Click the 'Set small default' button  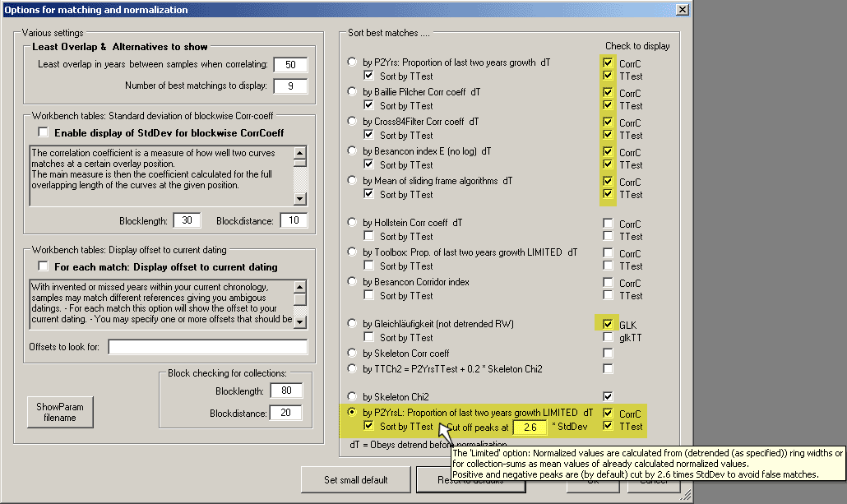point(356,479)
